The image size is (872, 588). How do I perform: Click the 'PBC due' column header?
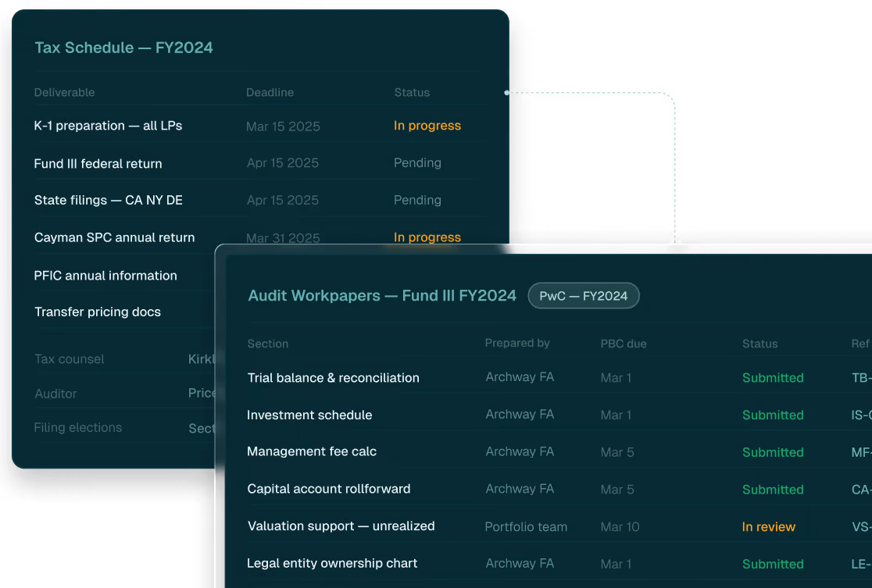(624, 344)
